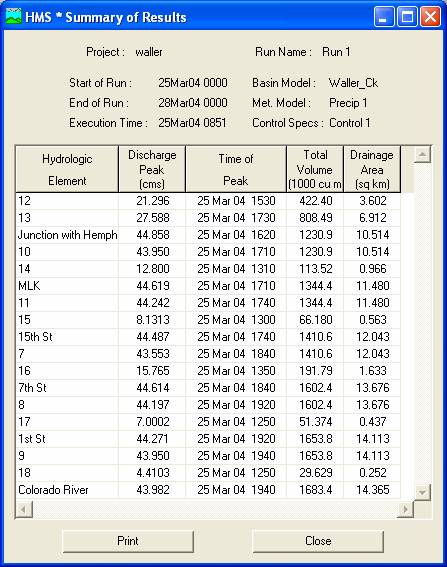Maximize the Summary of Results window
The height and width of the screenshot is (567, 447).
(407, 17)
